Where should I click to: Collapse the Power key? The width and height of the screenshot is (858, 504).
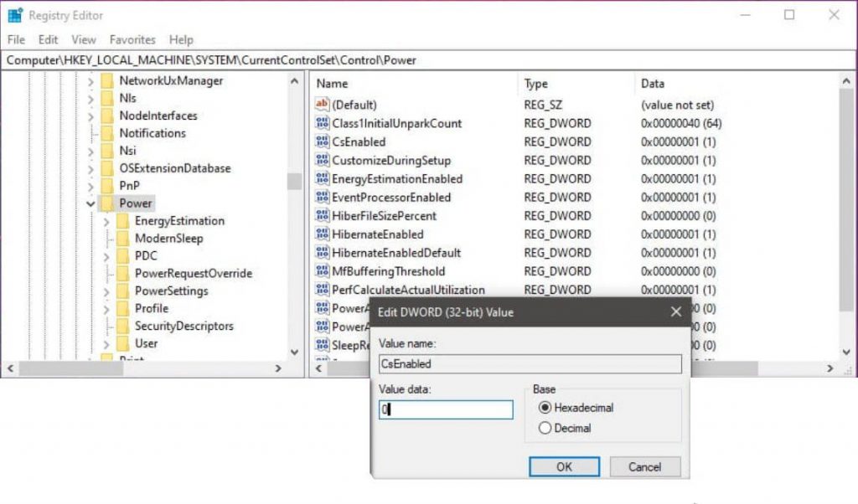90,203
